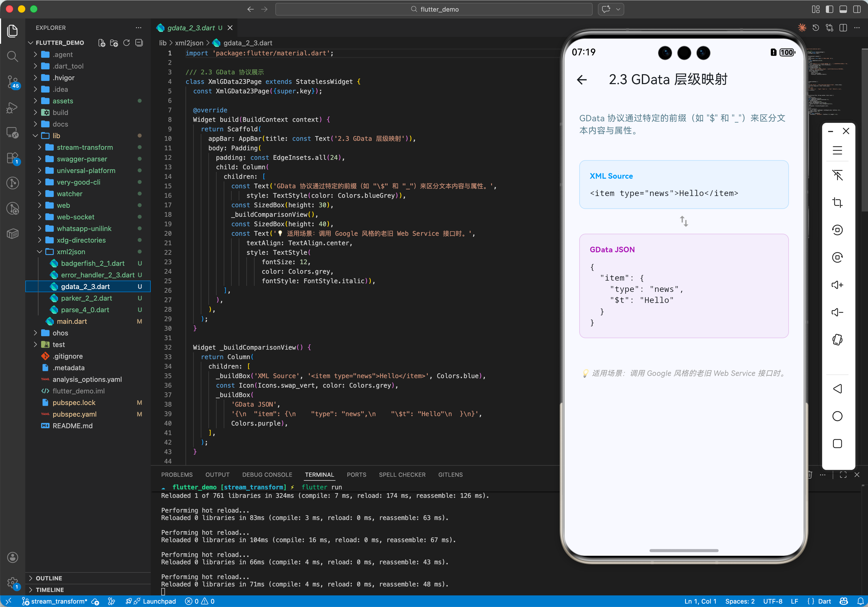
Task: Tap the emulator crop screenshot icon
Action: 837,202
